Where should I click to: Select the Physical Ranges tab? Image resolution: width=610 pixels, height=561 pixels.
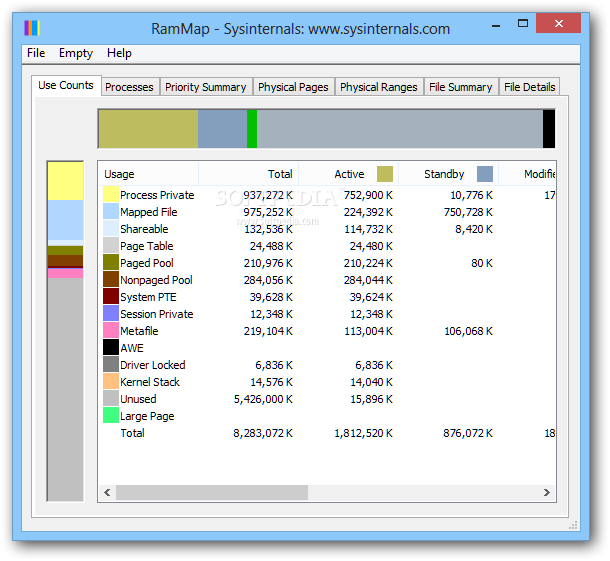pyautogui.click(x=379, y=87)
